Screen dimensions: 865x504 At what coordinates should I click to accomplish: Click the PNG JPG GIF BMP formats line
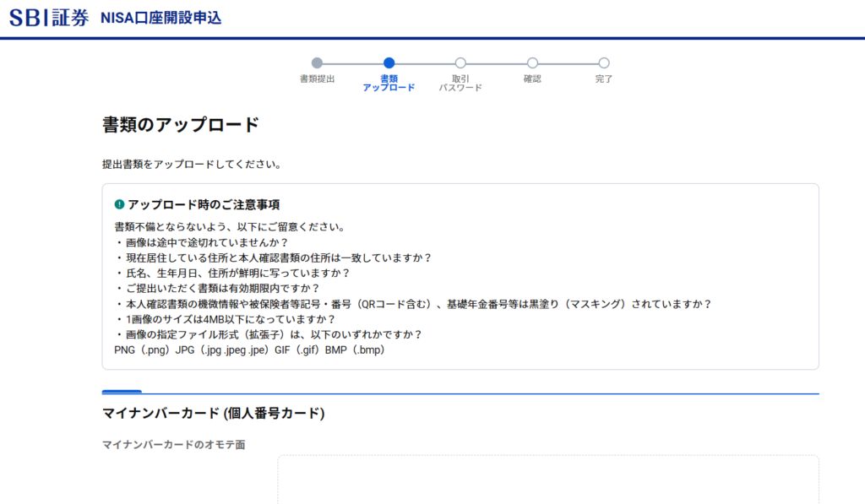click(x=249, y=350)
